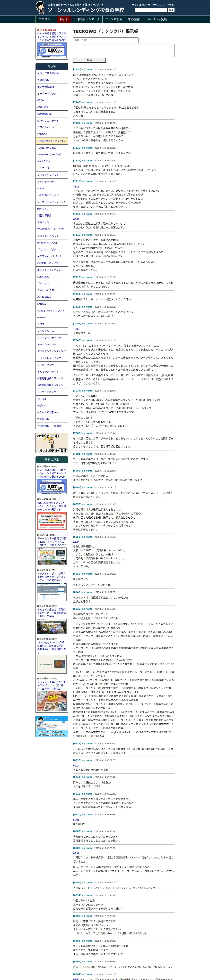The height and width of the screenshot is (980, 210).
Task: Open the Rimple（リンプル）board link
Action: tap(52, 243)
